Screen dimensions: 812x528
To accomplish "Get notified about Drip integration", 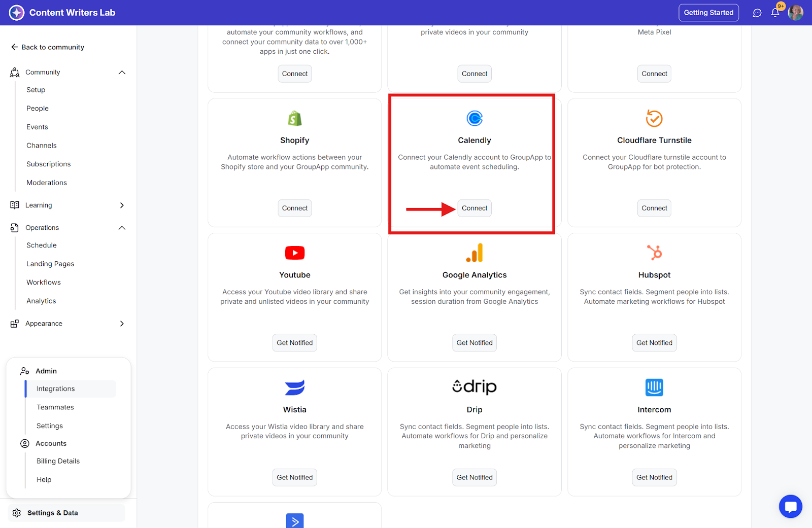I will coord(475,478).
